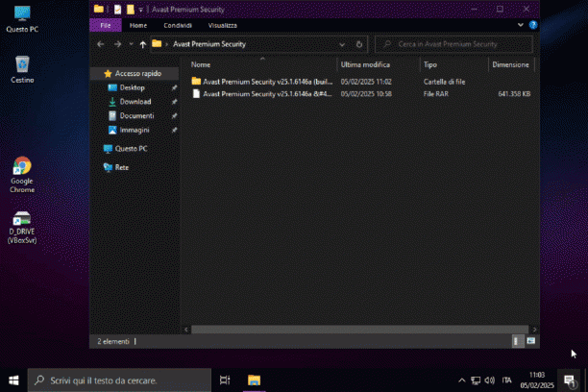Go forward with the forward arrow
This screenshot has height=392, width=588.
118,44
